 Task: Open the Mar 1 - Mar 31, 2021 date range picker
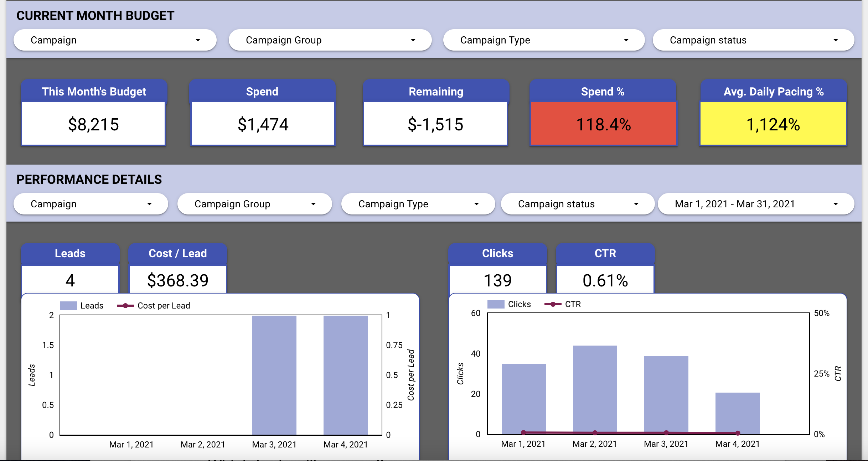point(756,204)
